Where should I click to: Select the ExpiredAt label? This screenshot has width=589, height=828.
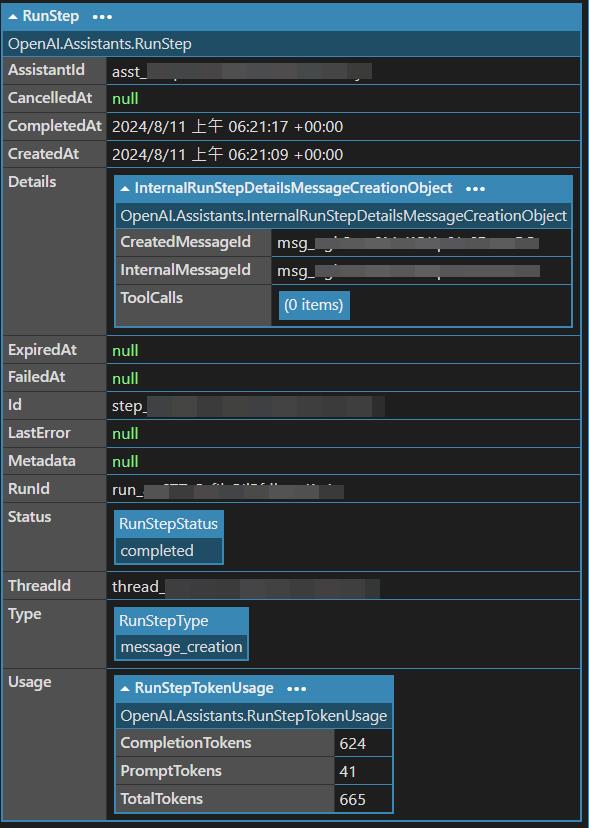tap(42, 350)
